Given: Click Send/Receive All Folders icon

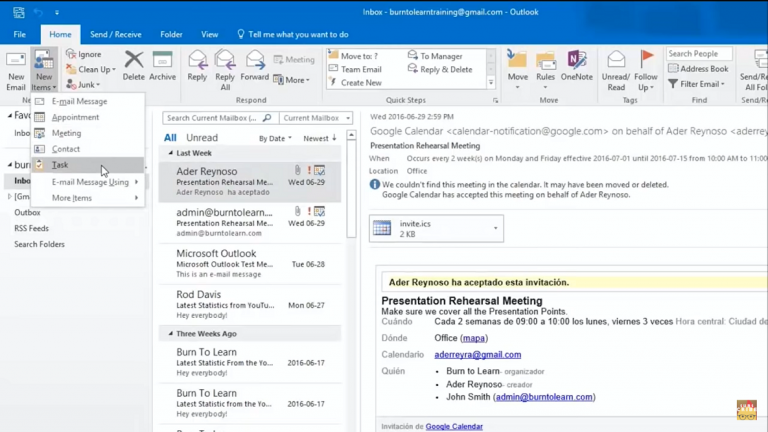Looking at the screenshot, I should tap(761, 59).
